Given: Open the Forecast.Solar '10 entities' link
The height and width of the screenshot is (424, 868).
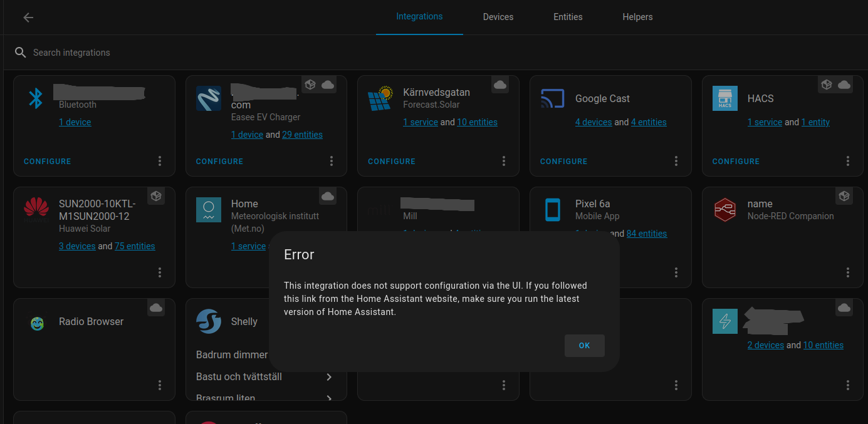Looking at the screenshot, I should (477, 122).
